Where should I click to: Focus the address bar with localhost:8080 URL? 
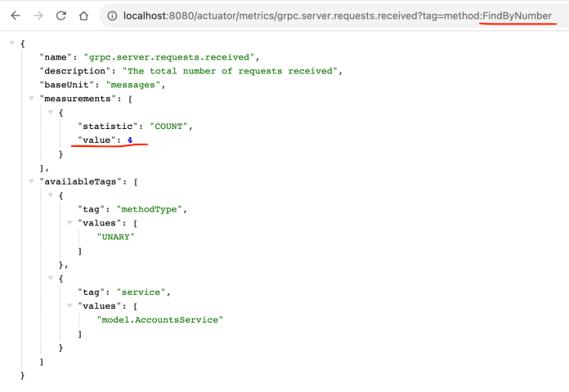click(x=327, y=16)
